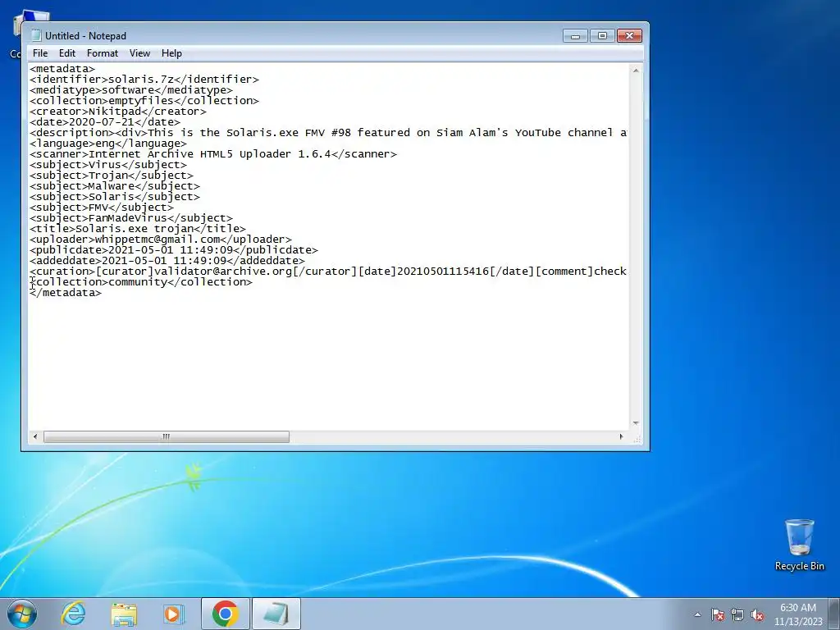
Task: Click the description line about Solaris.exe
Action: 328,132
